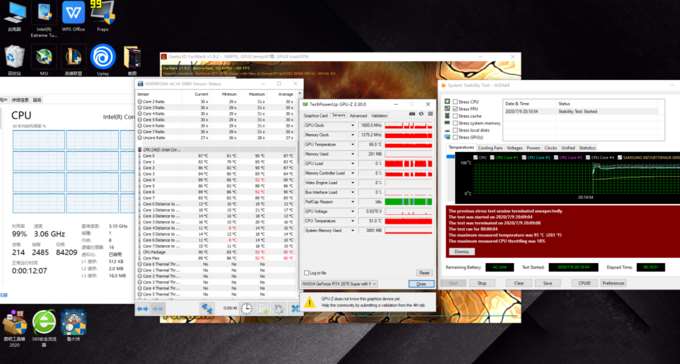The image size is (680, 364).
Task: Open GPU Temperature sensor dropdown
Action: point(353,144)
